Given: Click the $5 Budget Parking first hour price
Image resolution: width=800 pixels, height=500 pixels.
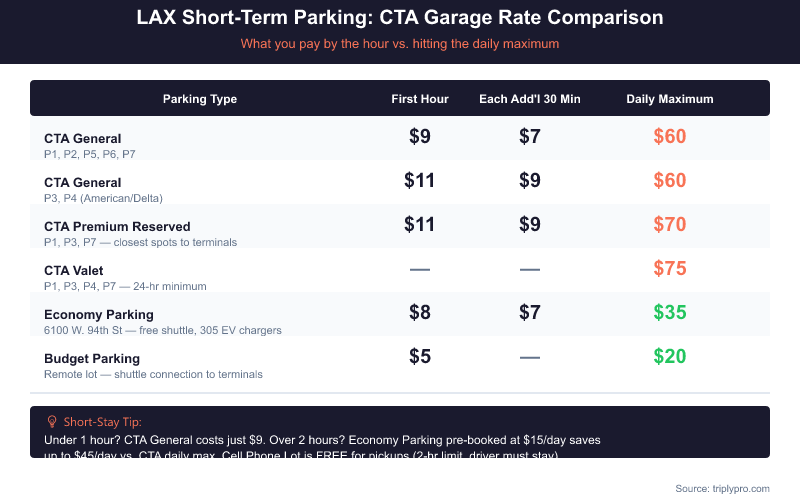Looking at the screenshot, I should coord(420,356).
